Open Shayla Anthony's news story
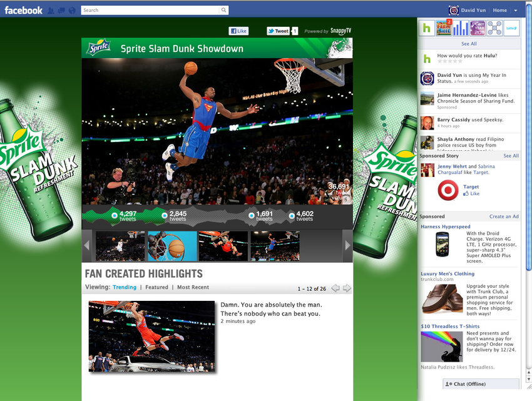532x401 pixels. [471, 142]
